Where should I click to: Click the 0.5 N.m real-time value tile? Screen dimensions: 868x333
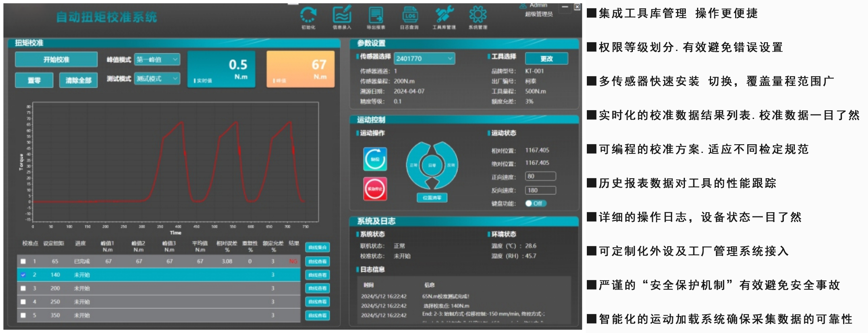coord(222,69)
